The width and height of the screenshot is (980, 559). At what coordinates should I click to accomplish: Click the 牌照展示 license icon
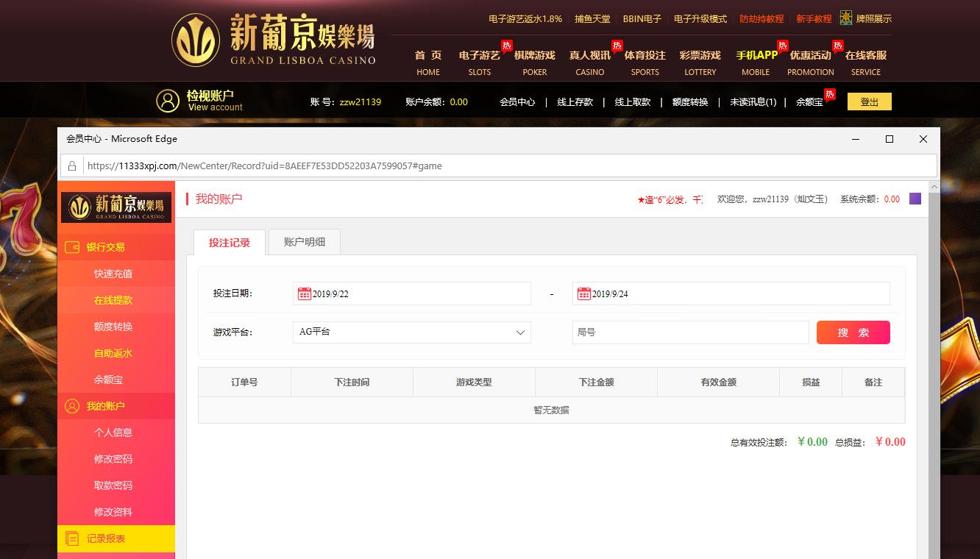[x=846, y=18]
